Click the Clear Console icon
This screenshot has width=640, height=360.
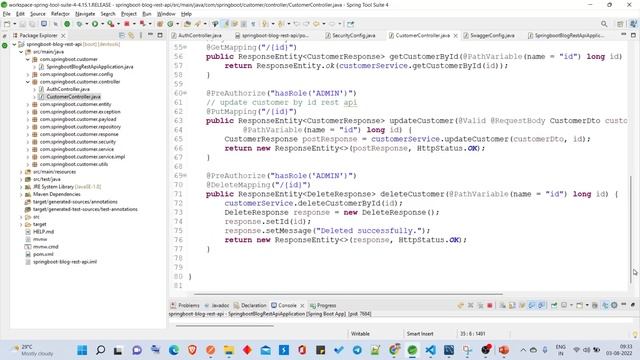click(x=502, y=305)
